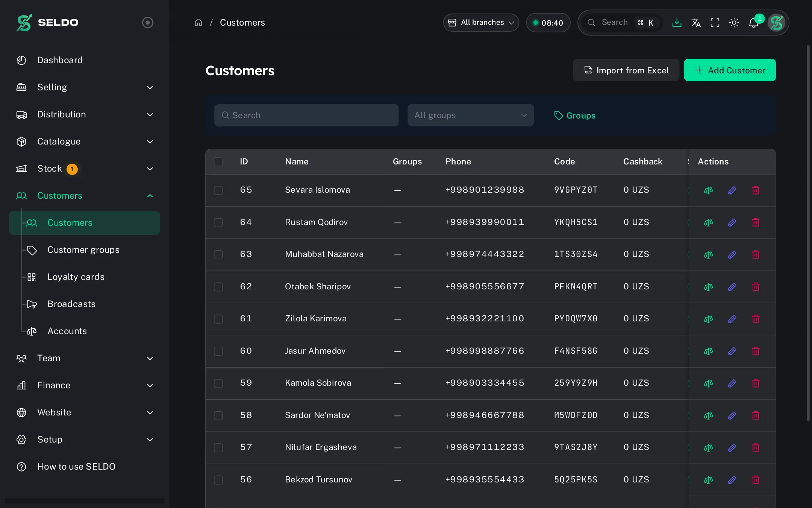Select all customers with header checkbox
Viewport: 812px width, 508px height.
coord(218,161)
